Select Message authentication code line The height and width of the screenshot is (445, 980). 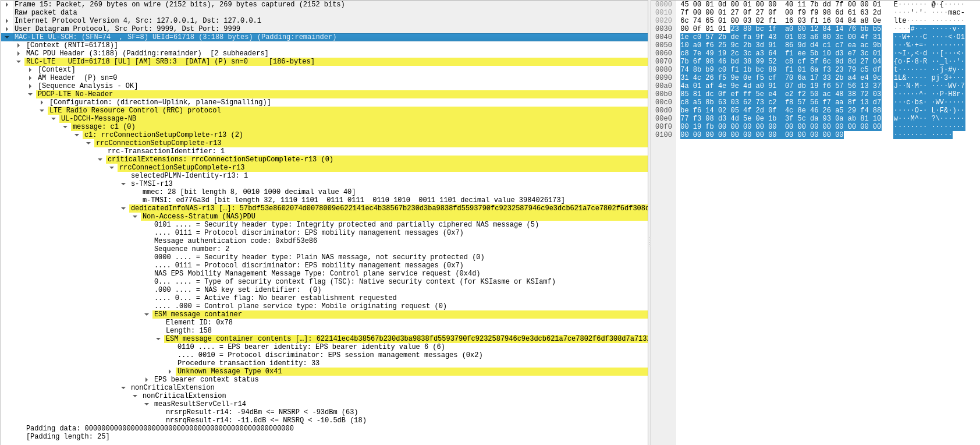click(235, 241)
